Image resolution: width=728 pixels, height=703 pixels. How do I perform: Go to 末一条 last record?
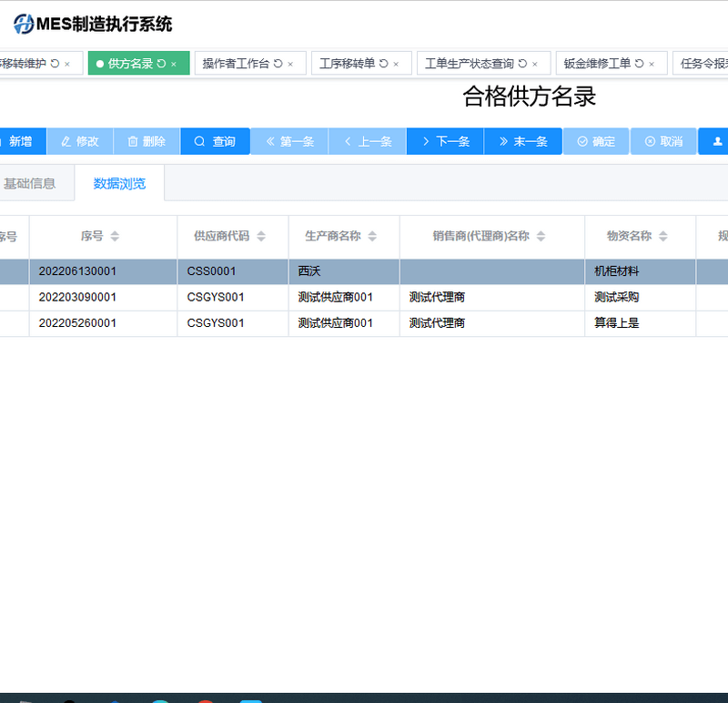click(x=523, y=141)
